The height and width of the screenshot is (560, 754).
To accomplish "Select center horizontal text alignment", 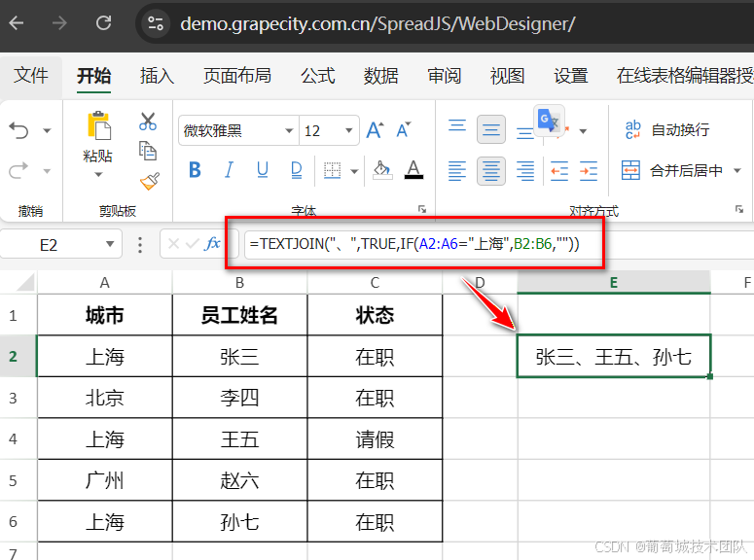I will (x=491, y=171).
